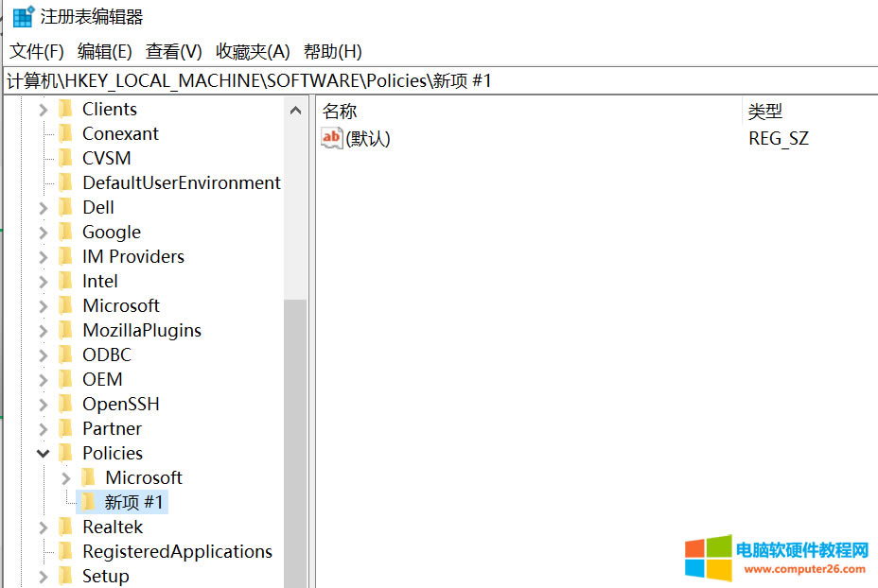Click the 类型 column header
878x588 pixels.
tap(765, 112)
